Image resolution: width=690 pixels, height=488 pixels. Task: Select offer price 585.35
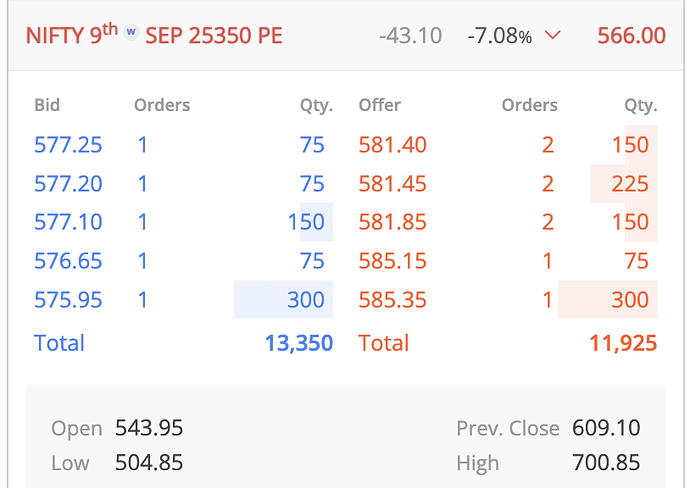pos(392,299)
